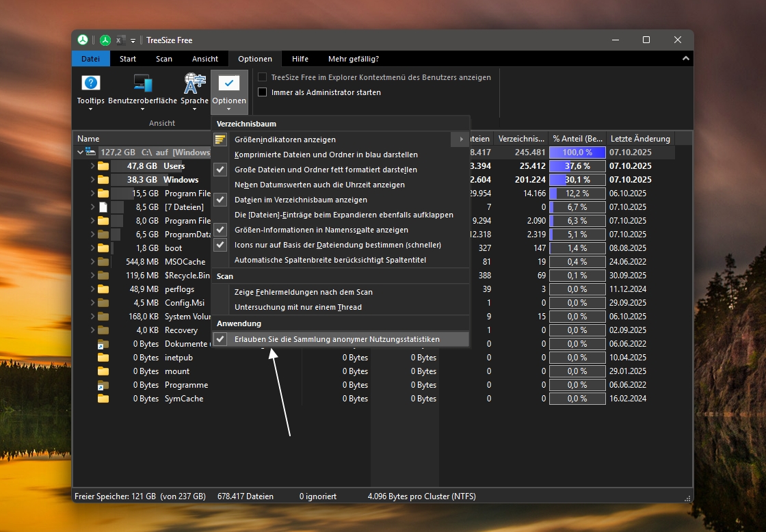This screenshot has width=766, height=532.
Task: Click the Users folder icon
Action: (x=103, y=166)
